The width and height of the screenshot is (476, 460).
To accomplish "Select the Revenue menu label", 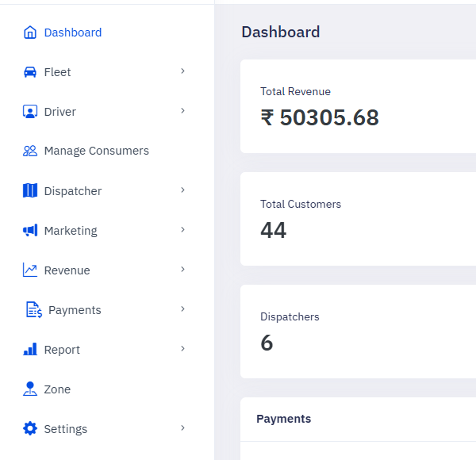I will coord(67,270).
